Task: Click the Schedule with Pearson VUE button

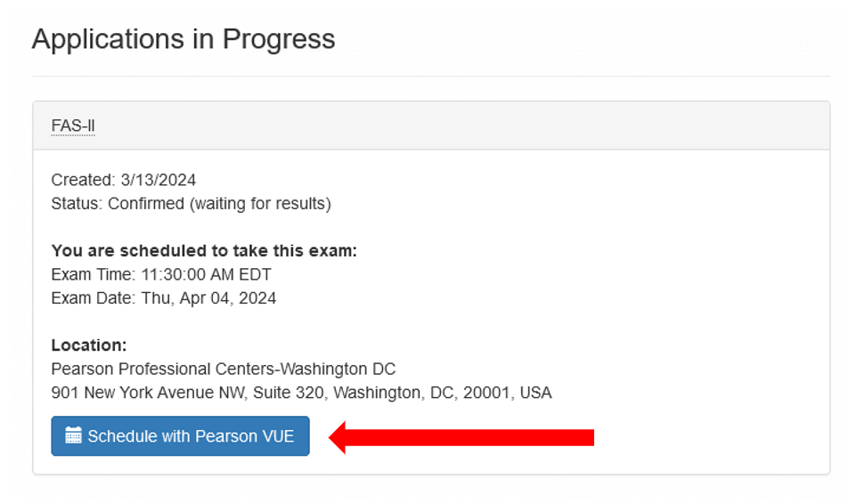Action: point(180,436)
